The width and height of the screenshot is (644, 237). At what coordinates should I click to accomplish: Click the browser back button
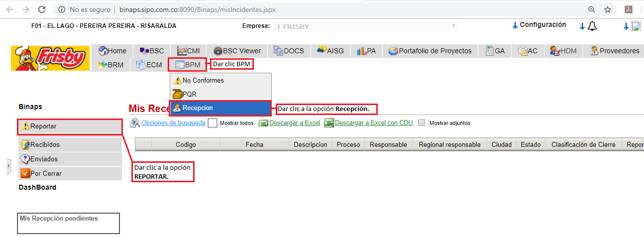(10, 9)
